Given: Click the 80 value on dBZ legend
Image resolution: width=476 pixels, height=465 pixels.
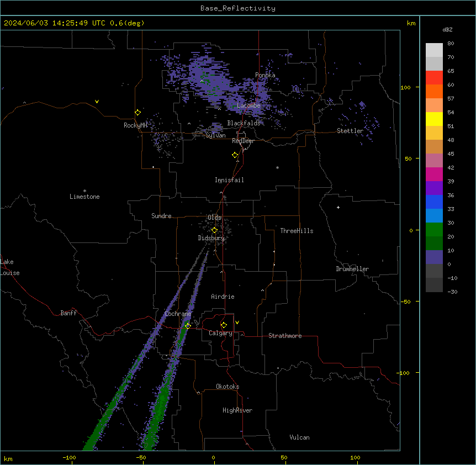Looking at the screenshot, I should coord(451,44).
